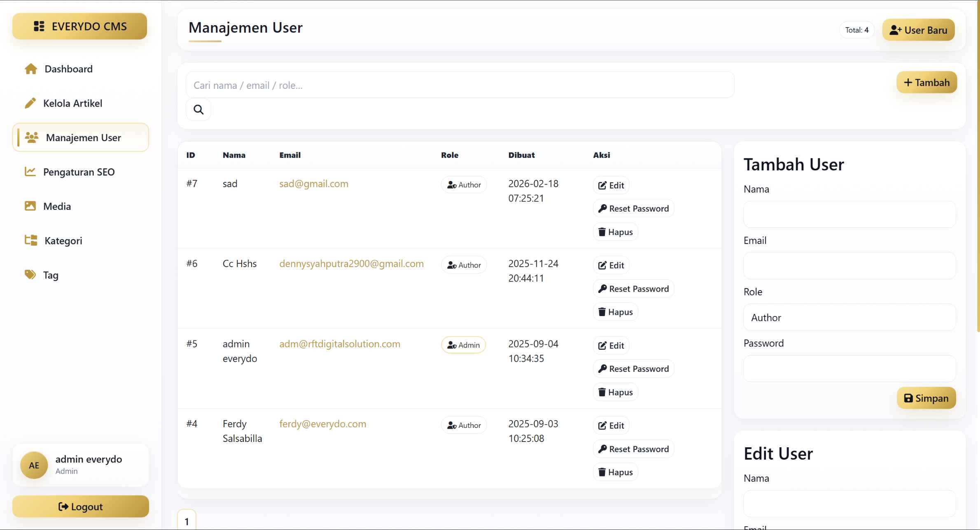Reset Password for Cc Hshs
980x530 pixels.
(x=633, y=289)
